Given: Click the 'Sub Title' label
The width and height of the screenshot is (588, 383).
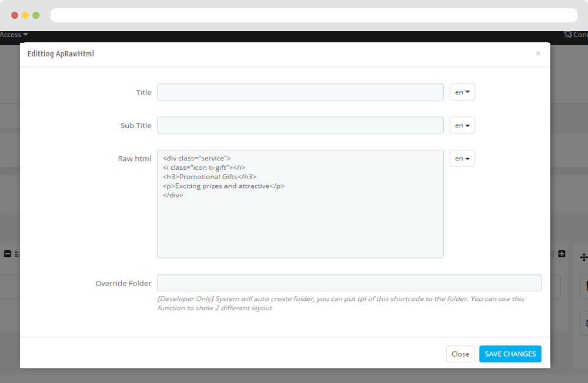Looking at the screenshot, I should point(136,126).
